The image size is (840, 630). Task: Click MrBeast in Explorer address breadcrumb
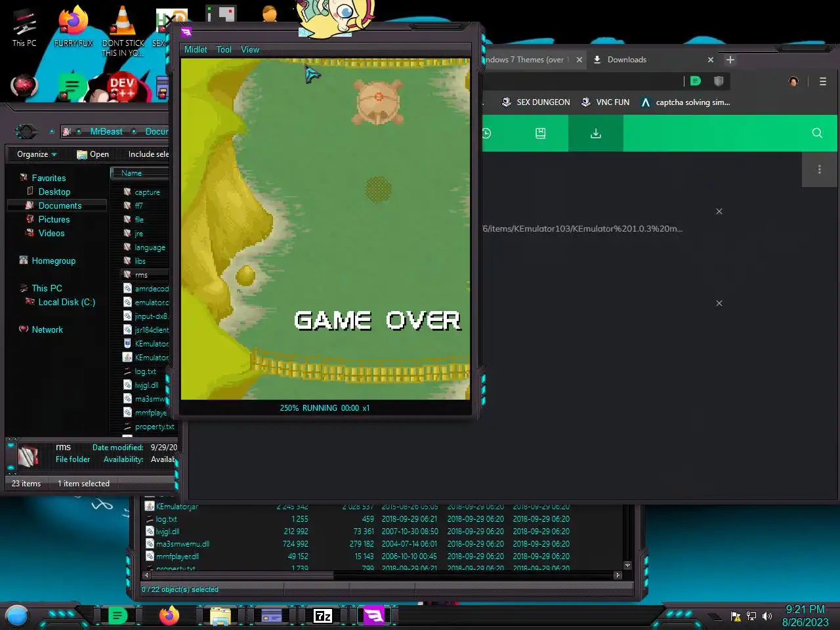(x=106, y=131)
